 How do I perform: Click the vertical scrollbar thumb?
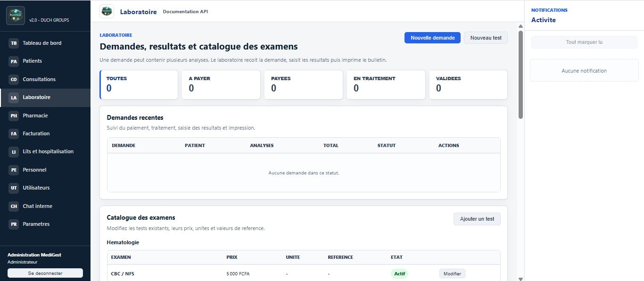(x=520, y=74)
